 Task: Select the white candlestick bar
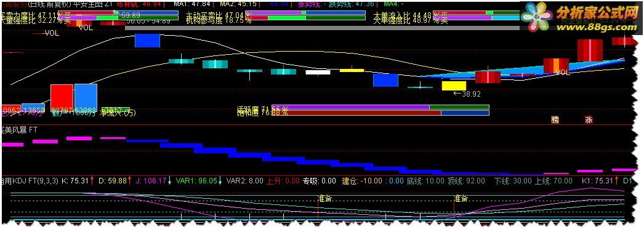(x=318, y=72)
